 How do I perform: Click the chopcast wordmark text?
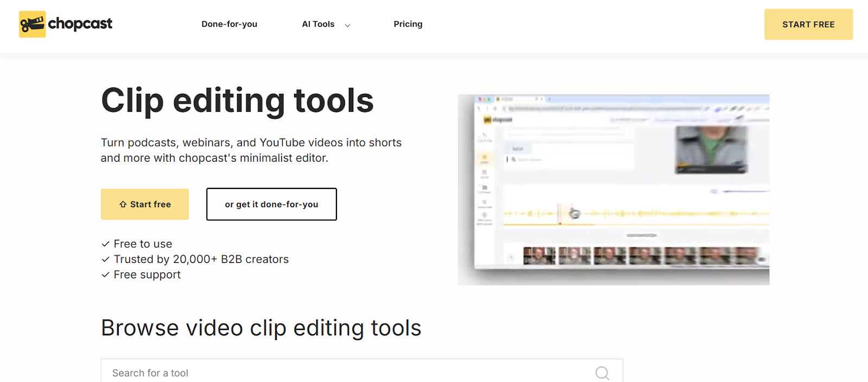80,24
